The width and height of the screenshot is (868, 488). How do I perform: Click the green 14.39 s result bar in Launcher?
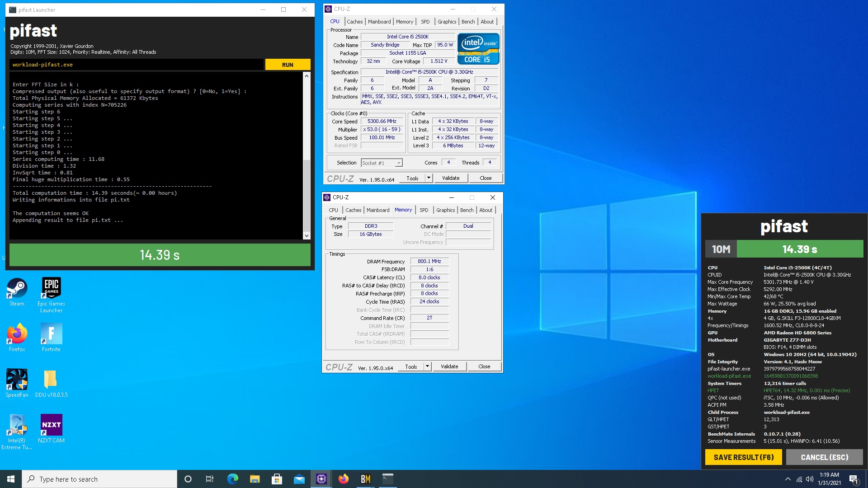[x=160, y=255]
